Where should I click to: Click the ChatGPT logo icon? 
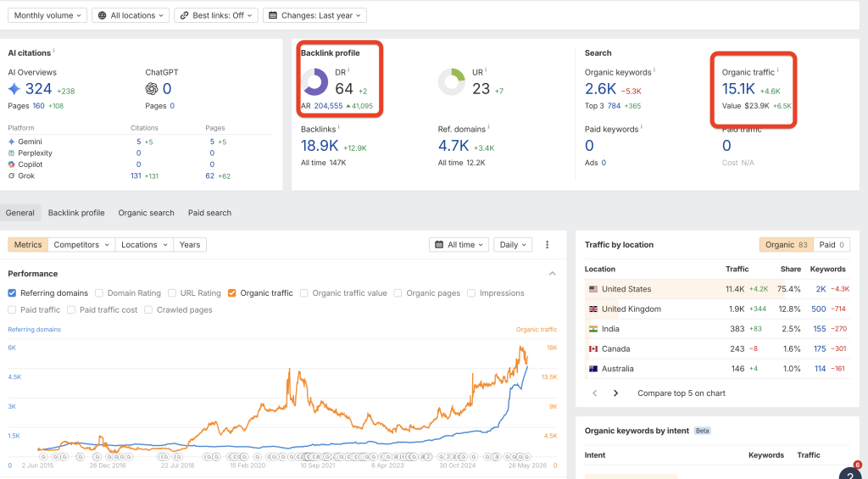click(152, 89)
